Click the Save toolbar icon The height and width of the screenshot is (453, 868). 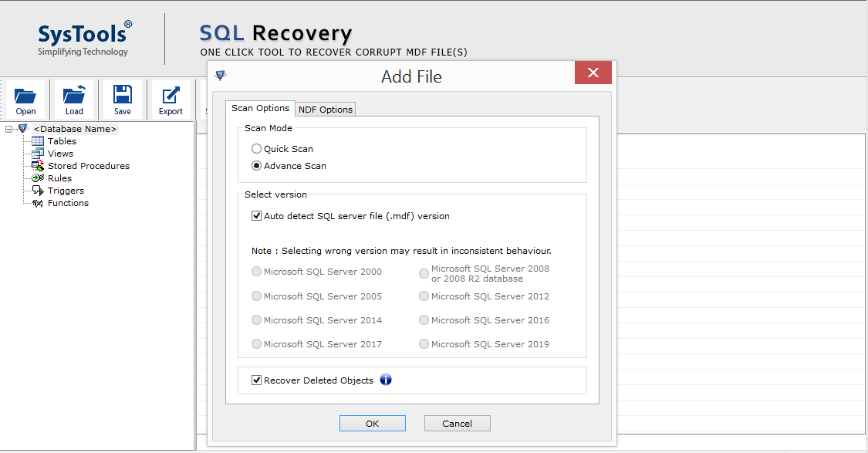pos(123,100)
